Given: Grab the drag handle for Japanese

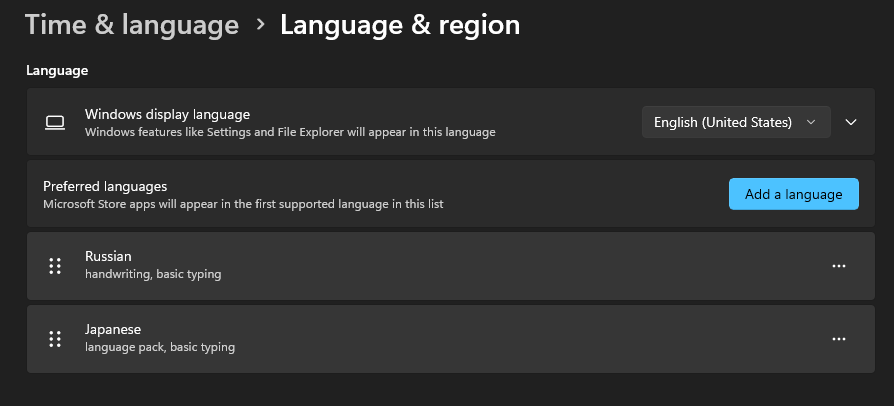Looking at the screenshot, I should point(55,339).
